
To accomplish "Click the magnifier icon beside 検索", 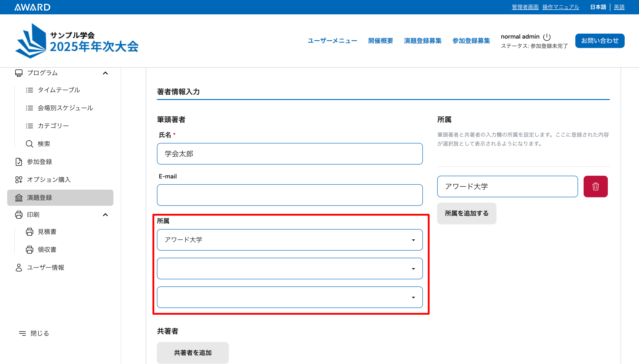I will (x=30, y=144).
